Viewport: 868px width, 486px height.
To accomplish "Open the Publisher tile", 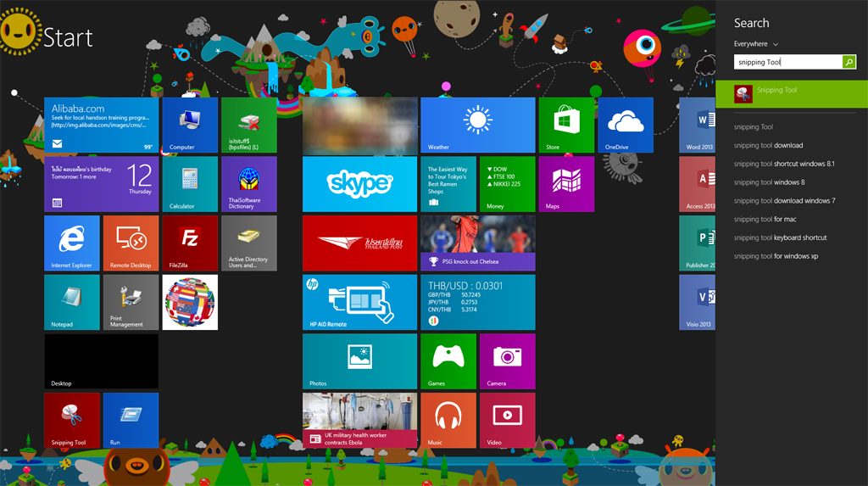I will pyautogui.click(x=698, y=243).
